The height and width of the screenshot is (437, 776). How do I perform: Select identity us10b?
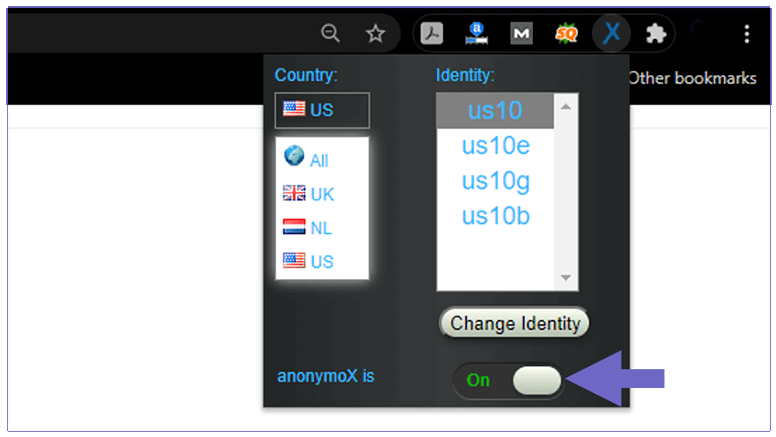point(495,216)
